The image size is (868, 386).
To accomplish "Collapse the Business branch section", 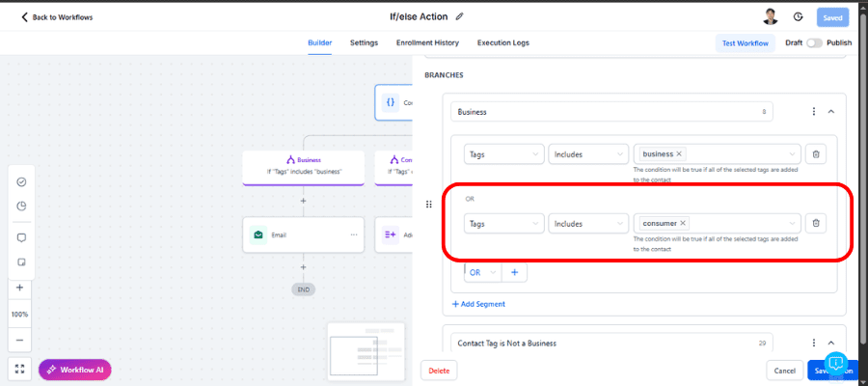I will click(x=831, y=112).
